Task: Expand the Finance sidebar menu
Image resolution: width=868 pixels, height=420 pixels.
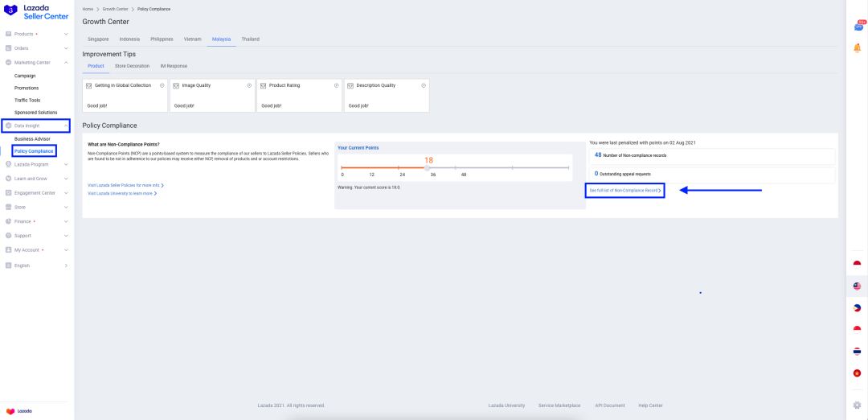Action: [36, 221]
